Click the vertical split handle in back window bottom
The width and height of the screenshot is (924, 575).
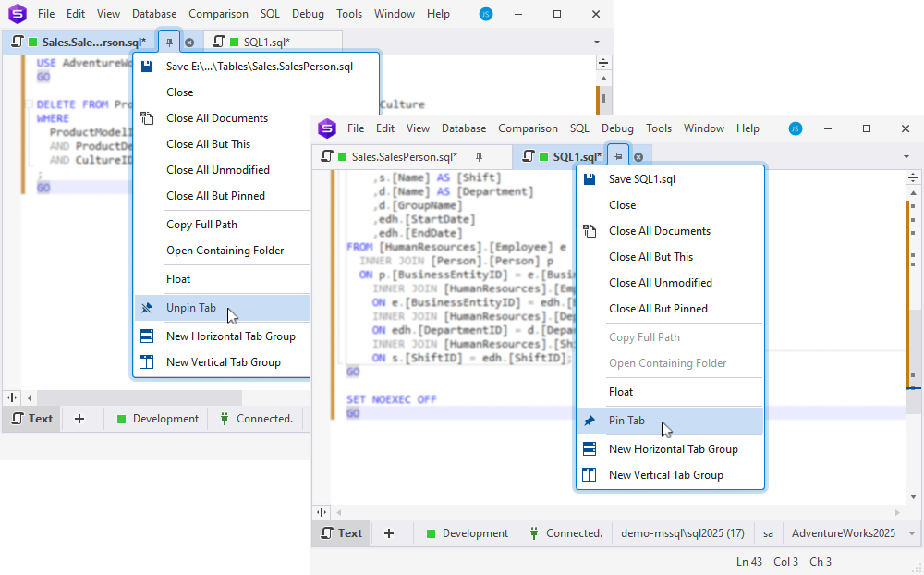pyautogui.click(x=12, y=398)
